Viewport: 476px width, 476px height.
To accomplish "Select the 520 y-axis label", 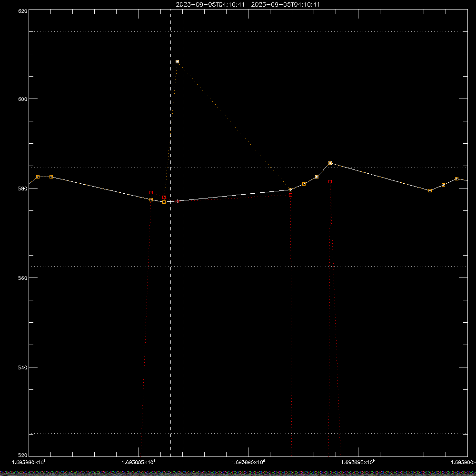I will (23, 455).
